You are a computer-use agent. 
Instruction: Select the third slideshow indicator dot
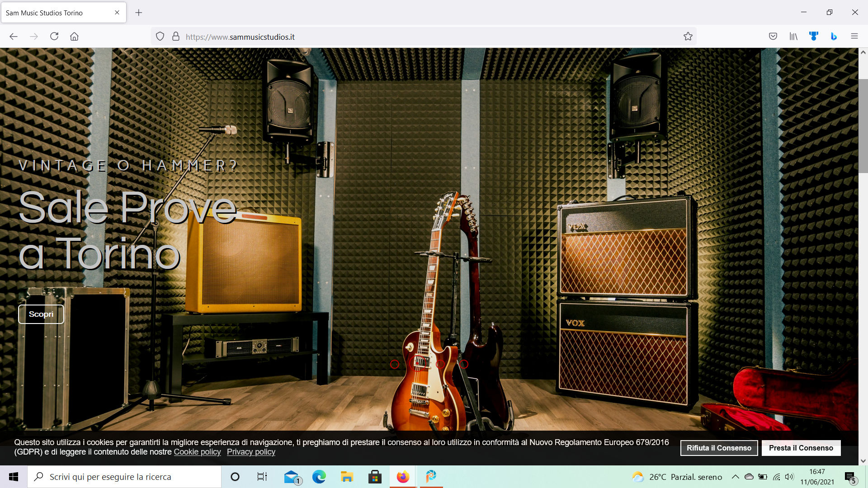click(440, 364)
